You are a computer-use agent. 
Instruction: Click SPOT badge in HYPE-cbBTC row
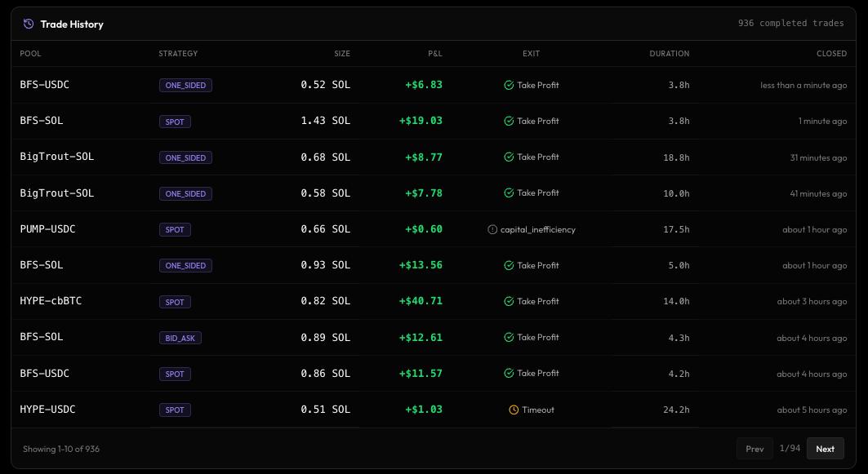175,302
